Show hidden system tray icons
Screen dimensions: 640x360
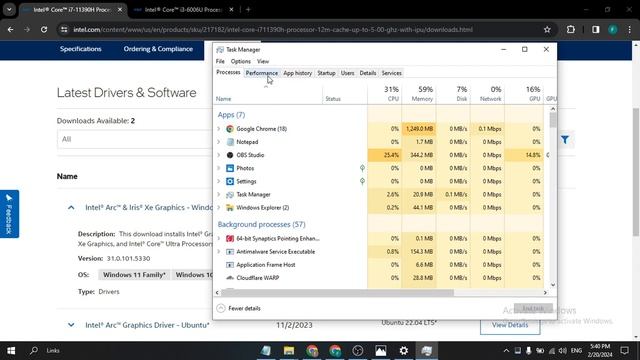coord(506,351)
